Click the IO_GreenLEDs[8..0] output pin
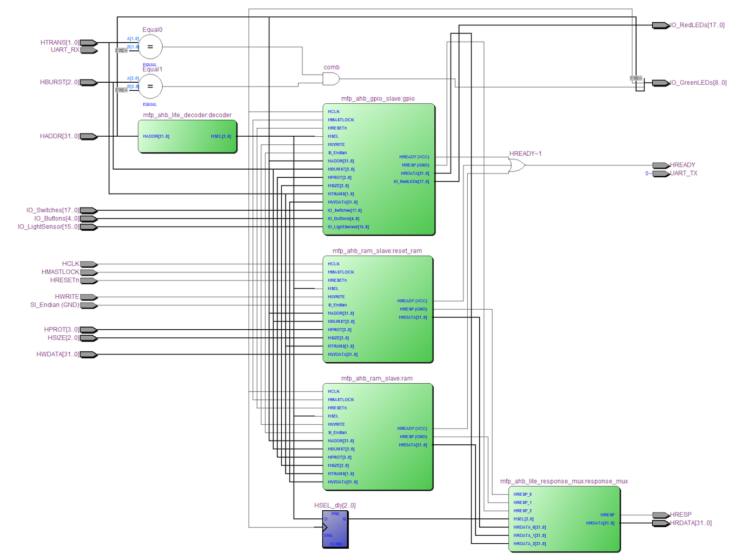 [661, 83]
